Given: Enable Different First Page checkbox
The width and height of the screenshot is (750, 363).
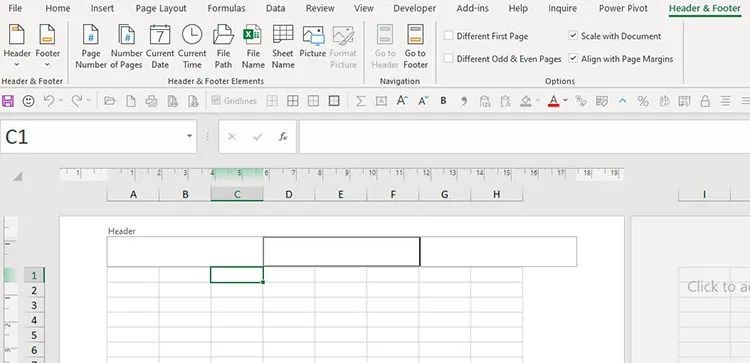Looking at the screenshot, I should click(x=448, y=36).
